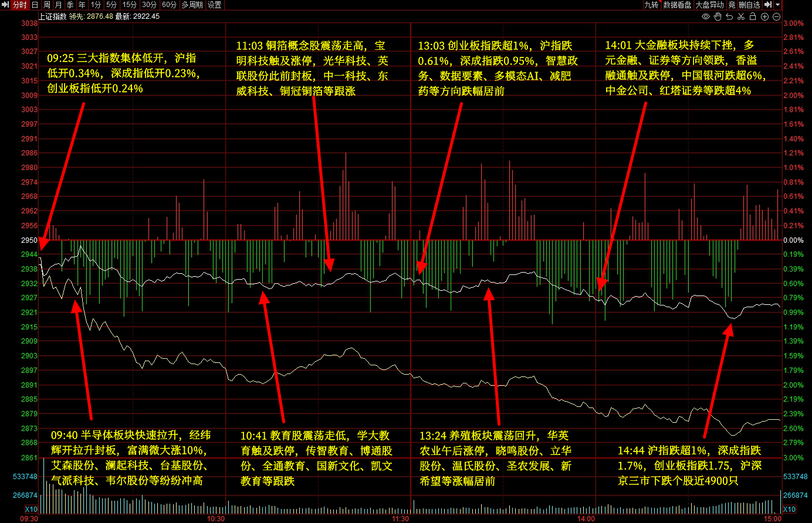Open the 设置 settings menu

[x=215, y=5]
